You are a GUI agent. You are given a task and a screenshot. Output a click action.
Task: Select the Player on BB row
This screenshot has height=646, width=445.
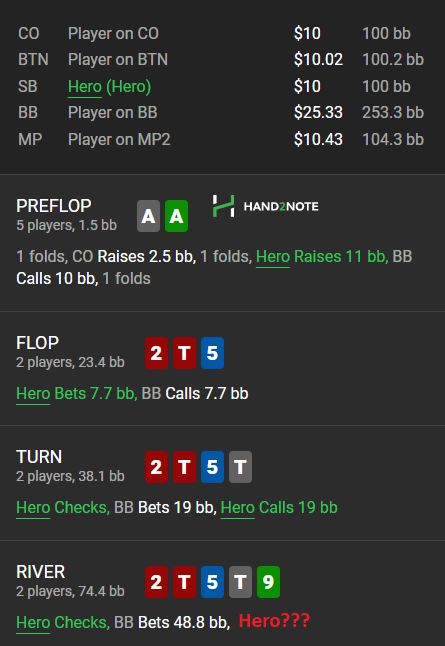tap(221, 112)
